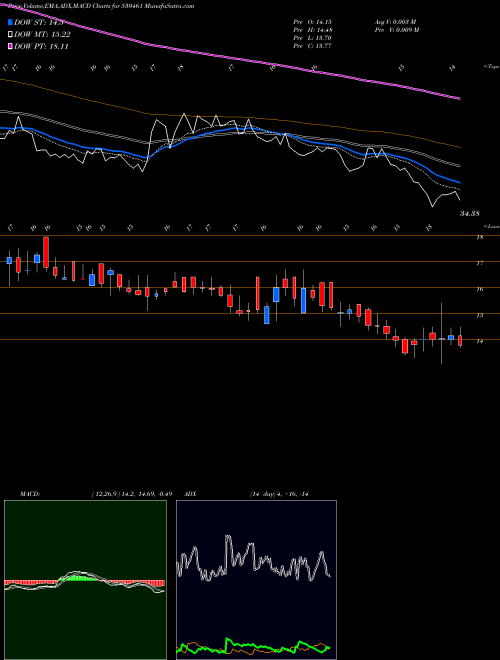Select the 'DOW MT: 15.22' legend text
The height and width of the screenshot is (660, 500).
42,35
